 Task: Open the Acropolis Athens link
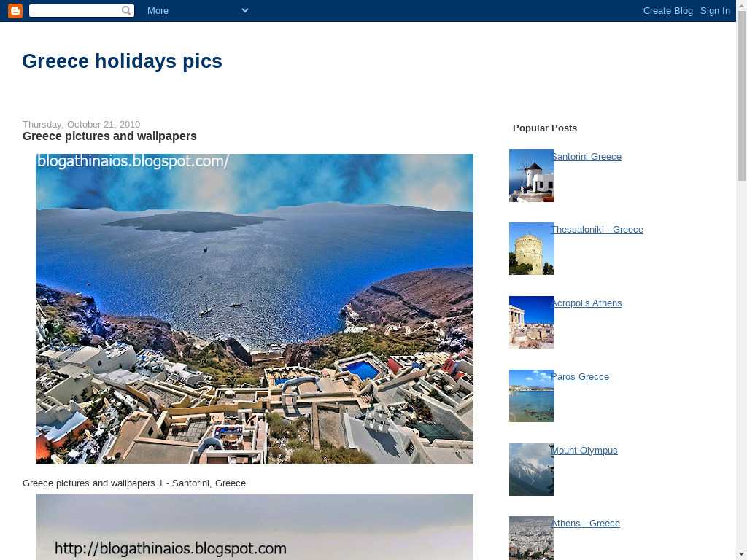[x=587, y=303]
